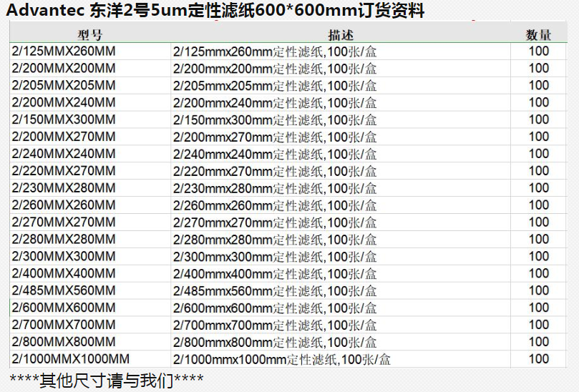Click description 2/270mmx270mm定性滤纸,100张/盒
Screen dimensions: 579x392
(275, 223)
